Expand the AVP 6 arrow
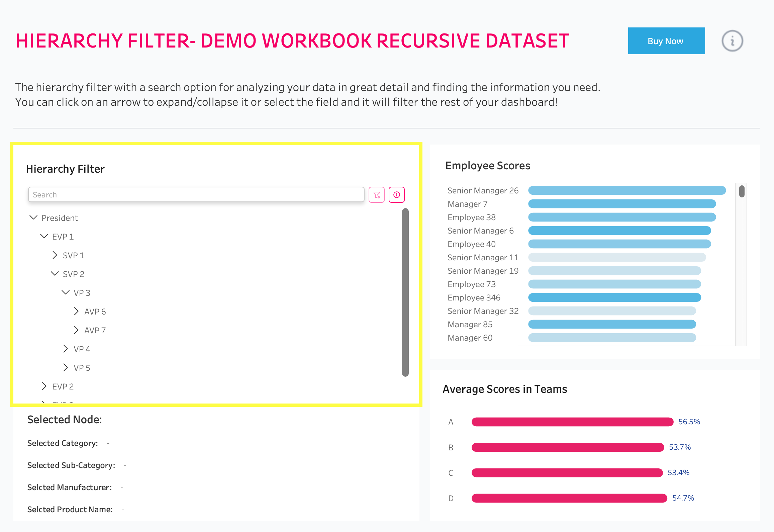 point(76,311)
